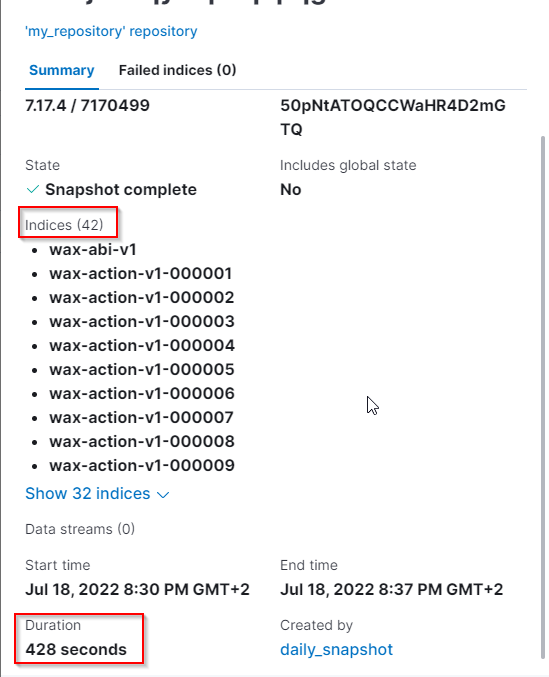The image size is (549, 677).
Task: Click the Data streams (0) label
Action: (80, 529)
